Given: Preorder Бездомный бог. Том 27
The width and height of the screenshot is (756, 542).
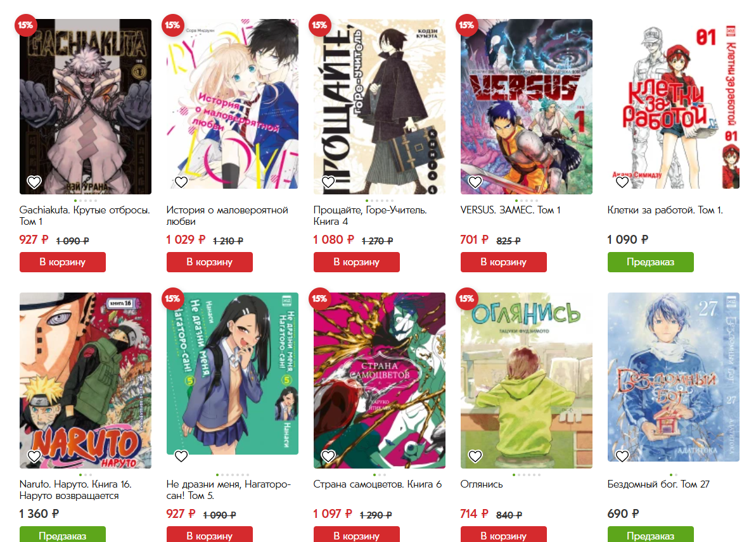Looking at the screenshot, I should pyautogui.click(x=650, y=534).
